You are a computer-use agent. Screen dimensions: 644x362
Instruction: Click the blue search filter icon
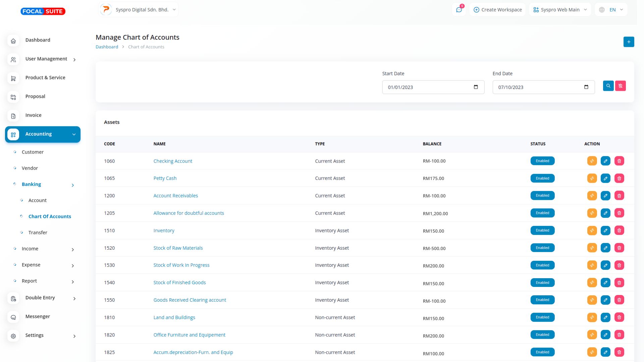click(x=608, y=86)
